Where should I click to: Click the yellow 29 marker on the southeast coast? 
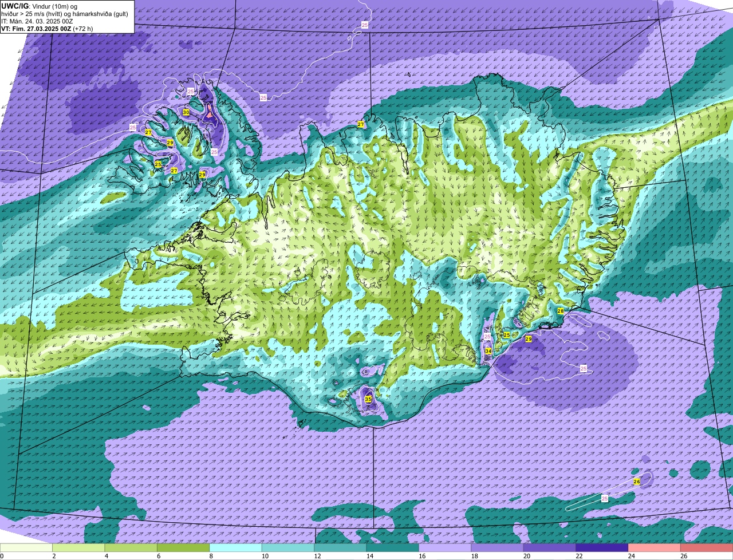point(529,339)
